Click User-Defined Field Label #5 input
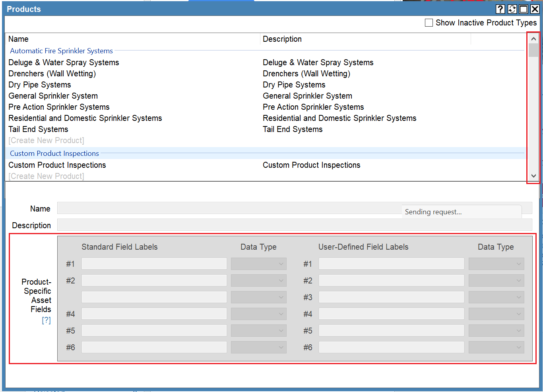This screenshot has height=392, width=543. (392, 330)
